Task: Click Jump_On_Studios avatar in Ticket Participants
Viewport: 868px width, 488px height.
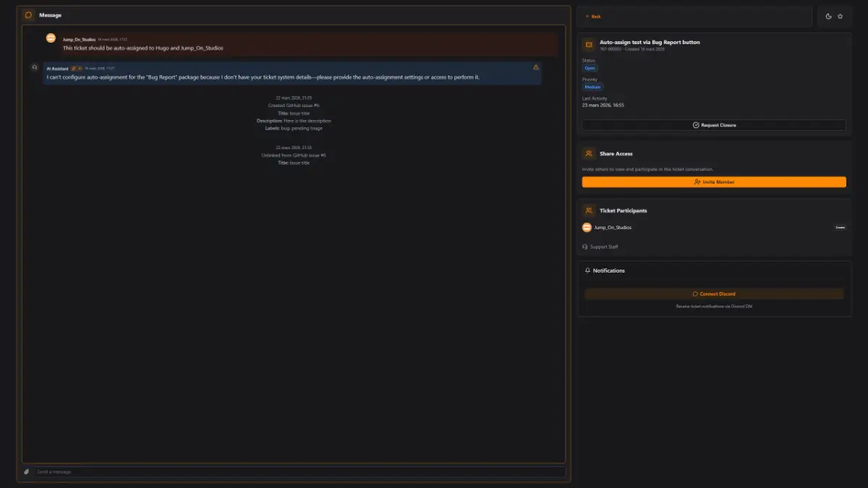Action: click(587, 227)
